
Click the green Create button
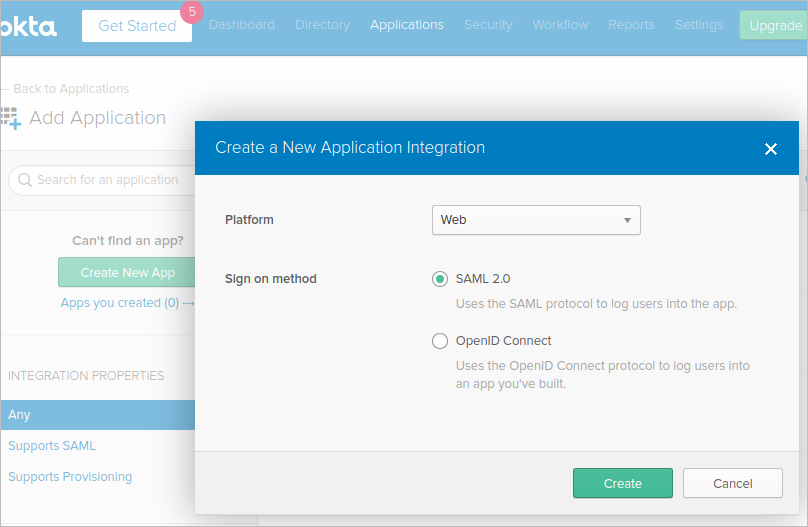(622, 483)
